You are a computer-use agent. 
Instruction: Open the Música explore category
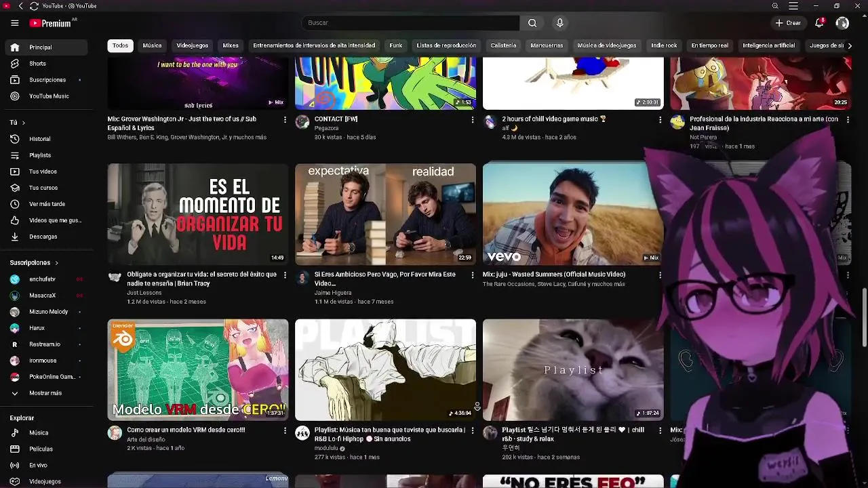(x=47, y=432)
